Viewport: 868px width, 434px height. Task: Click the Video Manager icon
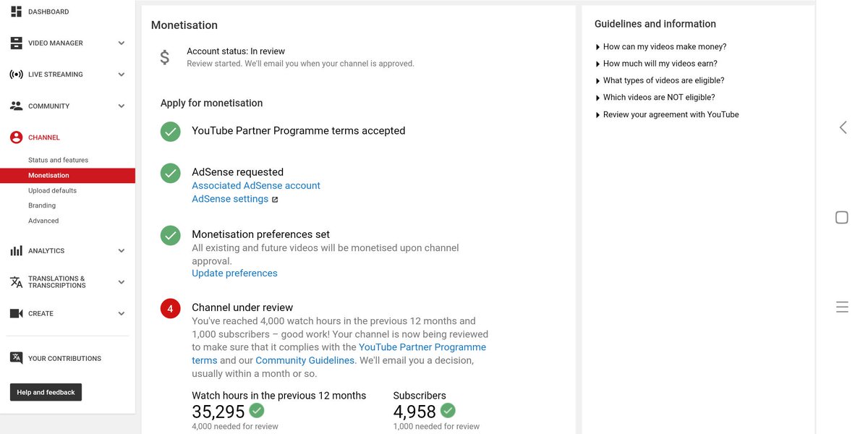coord(16,43)
